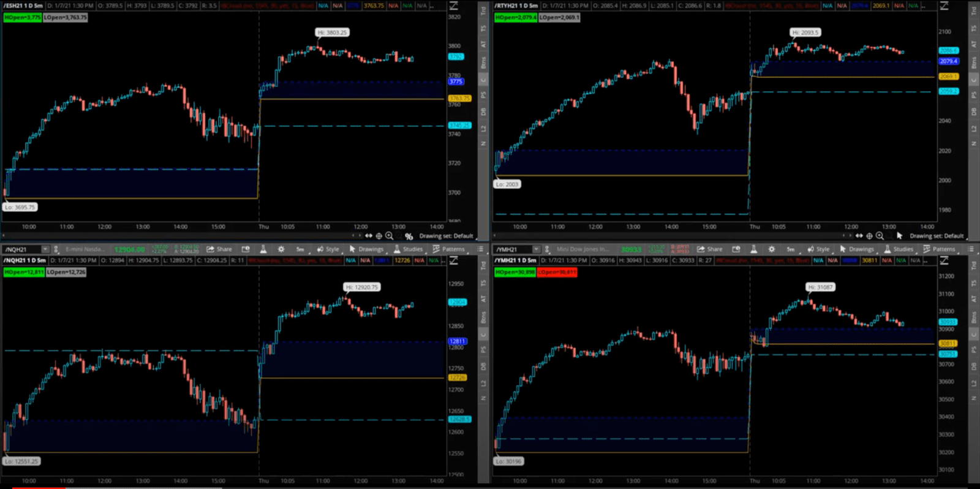Click the Hi: 3803.25 bubble on /ESH21 chart
The height and width of the screenshot is (489, 980).
(333, 32)
